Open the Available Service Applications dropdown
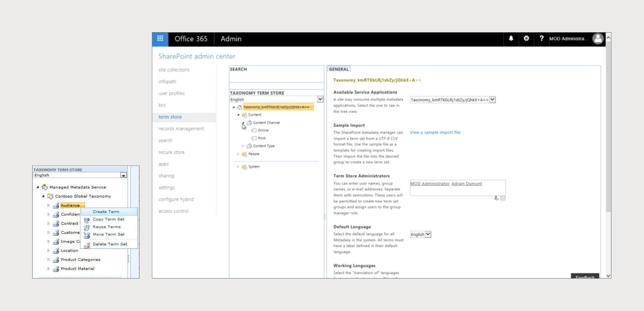The width and height of the screenshot is (644, 311). click(x=493, y=100)
